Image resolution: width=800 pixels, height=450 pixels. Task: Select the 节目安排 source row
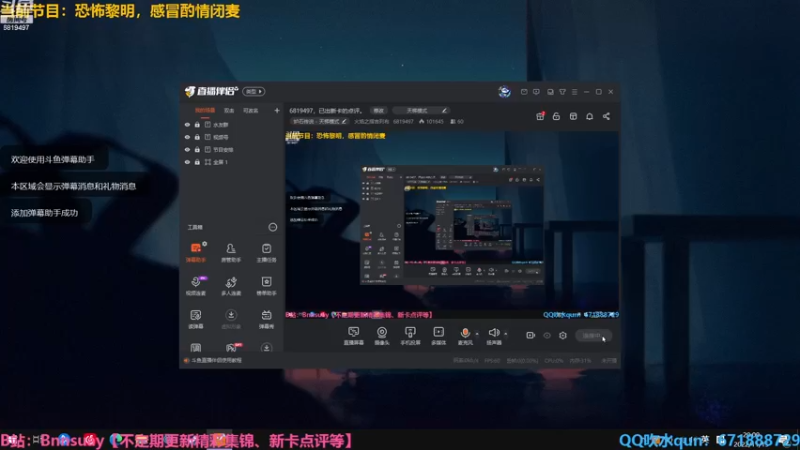(x=232, y=149)
